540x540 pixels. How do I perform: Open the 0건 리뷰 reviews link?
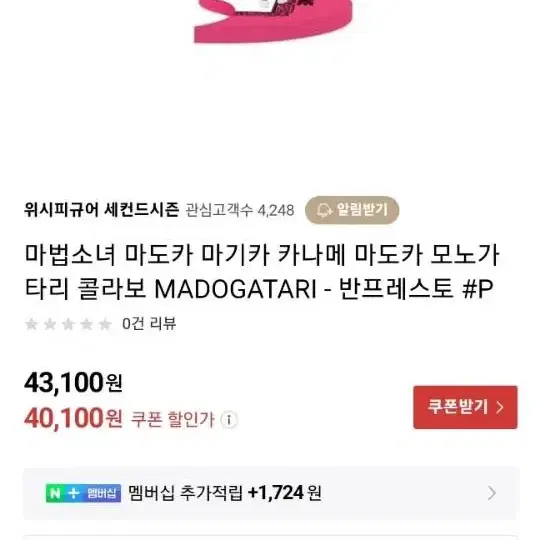pos(149,324)
